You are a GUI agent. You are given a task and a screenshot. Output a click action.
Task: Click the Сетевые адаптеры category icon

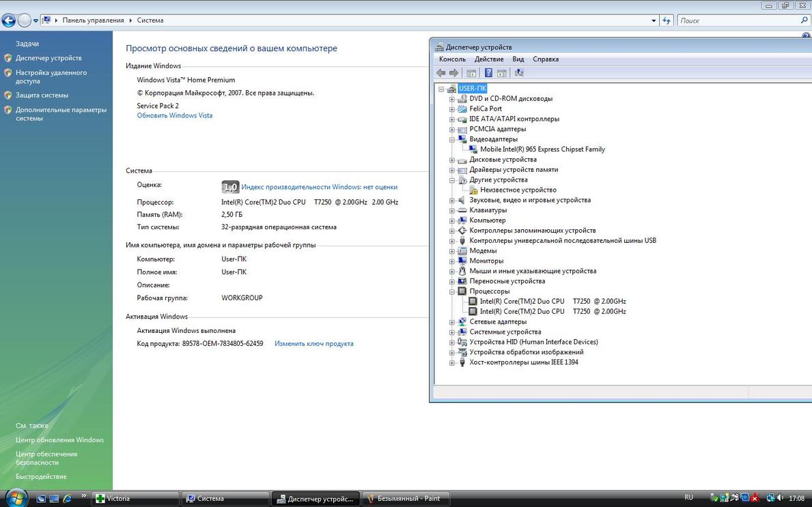[x=462, y=322]
